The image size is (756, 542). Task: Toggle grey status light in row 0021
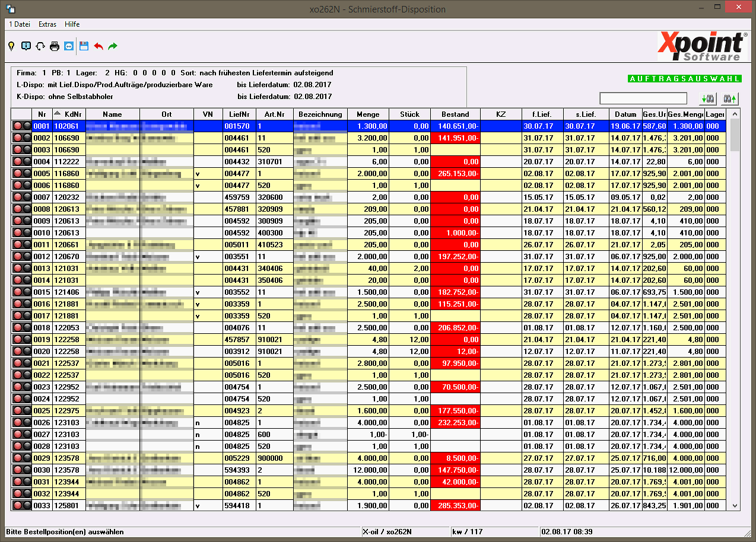(27, 363)
